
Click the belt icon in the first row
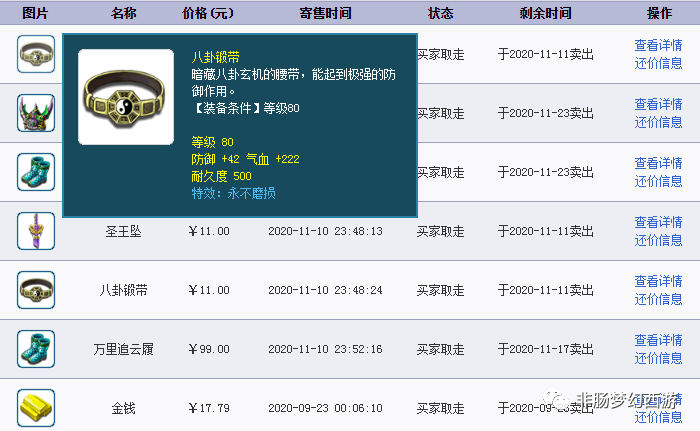coord(36,54)
